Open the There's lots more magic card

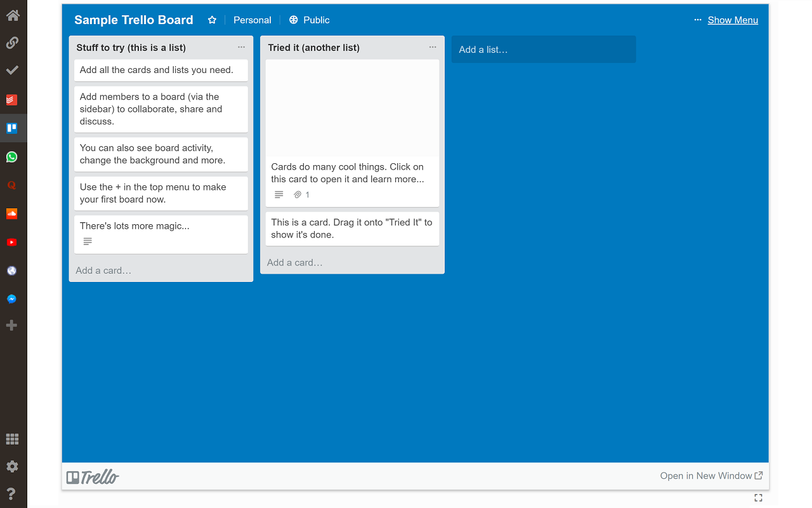coord(161,234)
